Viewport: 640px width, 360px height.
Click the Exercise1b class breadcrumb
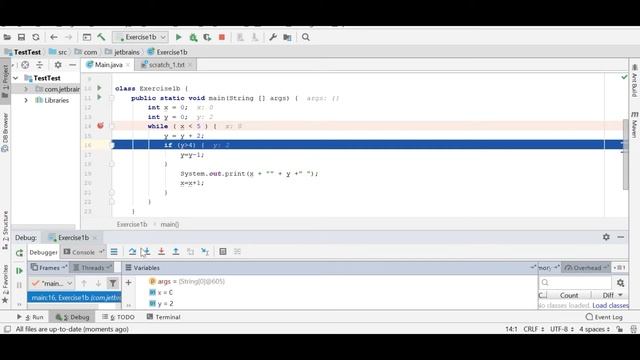click(x=167, y=52)
